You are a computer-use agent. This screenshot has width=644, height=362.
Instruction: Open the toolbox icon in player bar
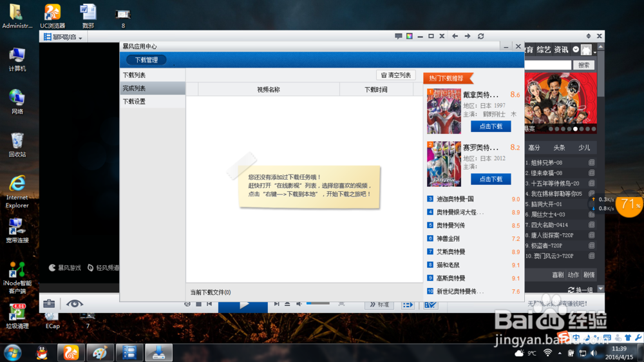tap(49, 303)
